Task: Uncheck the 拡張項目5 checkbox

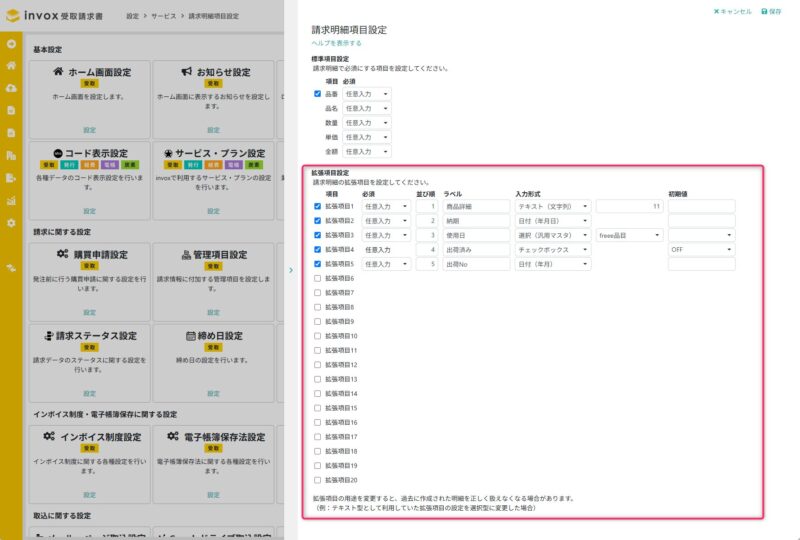Action: click(x=317, y=264)
